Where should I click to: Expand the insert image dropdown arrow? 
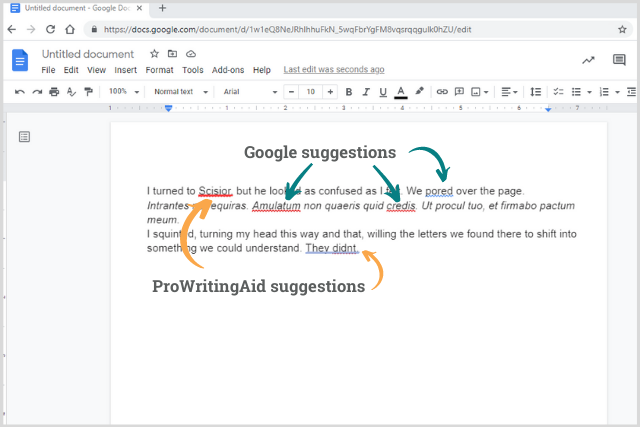(486, 92)
